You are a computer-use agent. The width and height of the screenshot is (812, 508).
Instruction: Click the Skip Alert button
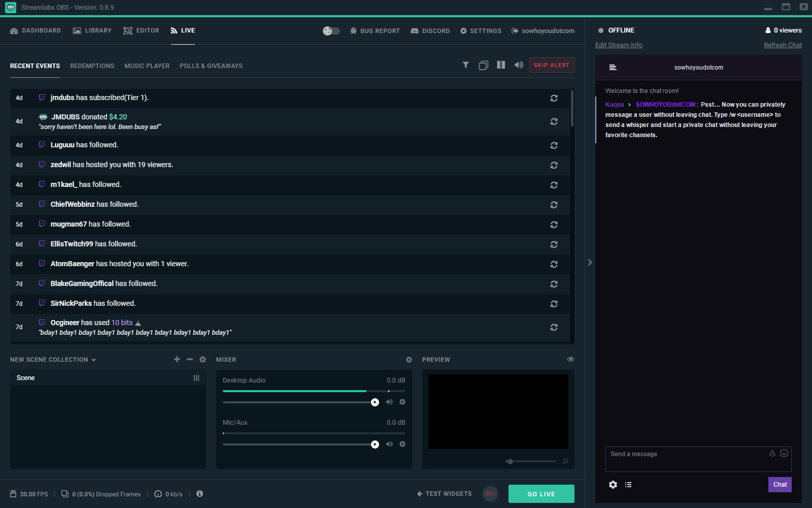pos(552,65)
